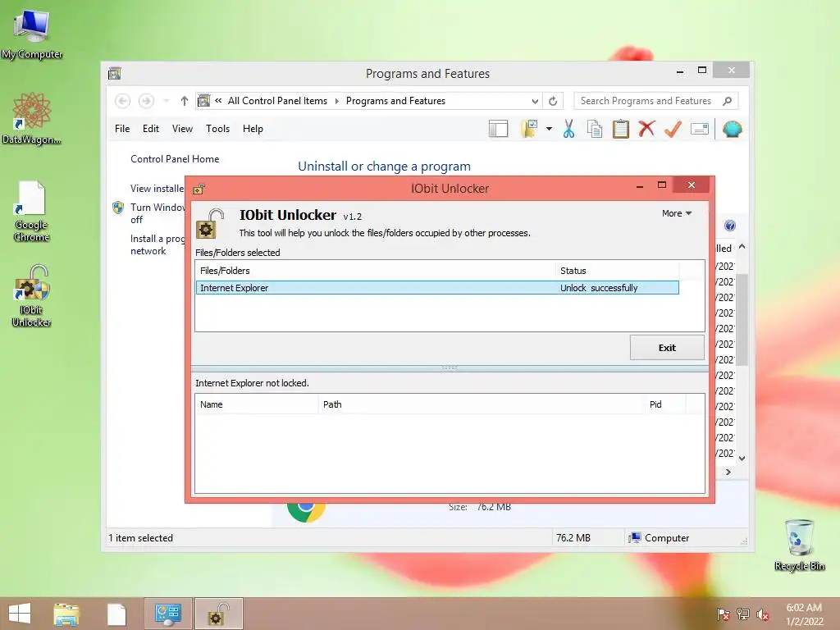Click Computer in the status bar

(x=659, y=538)
